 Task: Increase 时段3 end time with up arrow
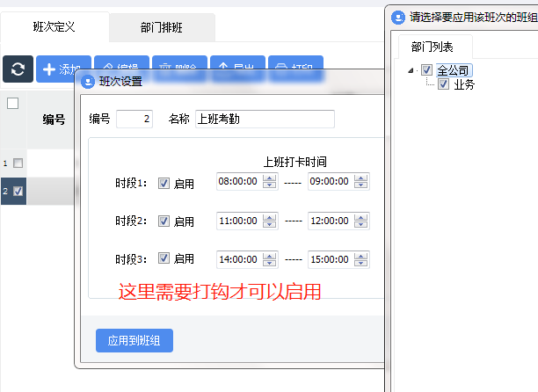click(361, 256)
